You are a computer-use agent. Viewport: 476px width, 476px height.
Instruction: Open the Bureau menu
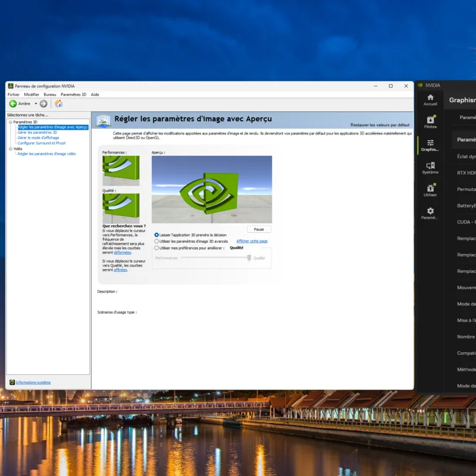[50, 95]
